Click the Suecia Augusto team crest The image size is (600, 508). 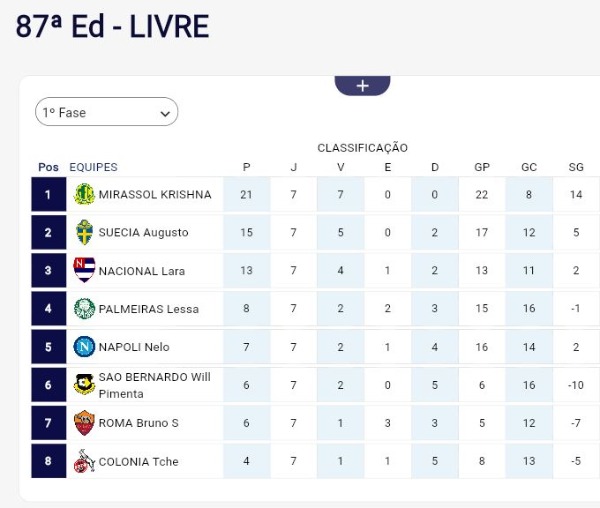[x=85, y=233]
